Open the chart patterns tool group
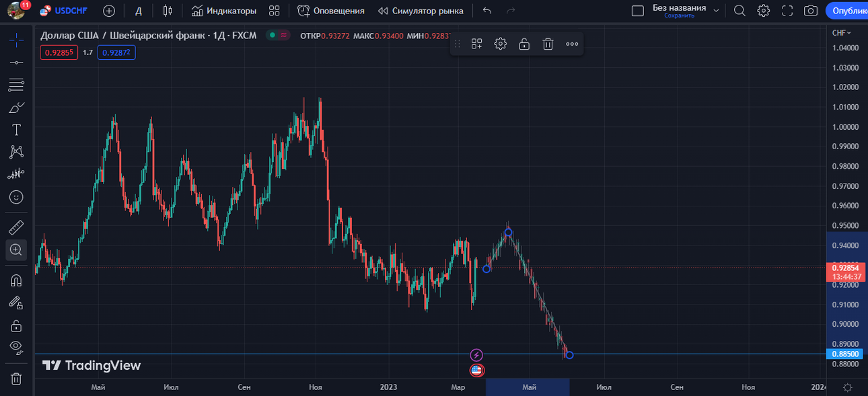This screenshot has height=396, width=868. 16,152
